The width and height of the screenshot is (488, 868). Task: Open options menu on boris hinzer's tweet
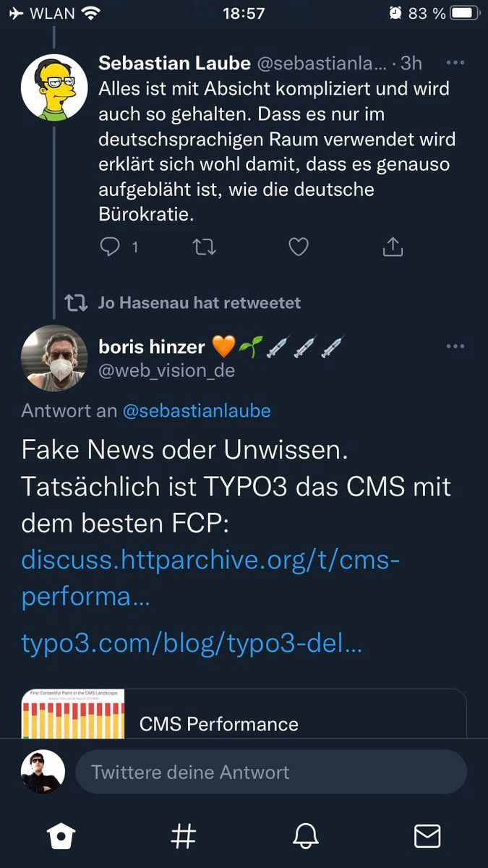pos(455,346)
